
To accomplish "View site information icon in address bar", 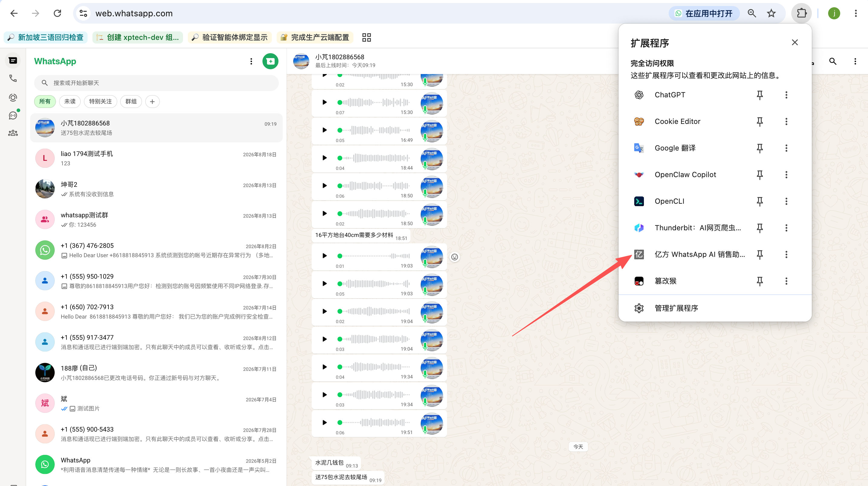I will click(83, 14).
